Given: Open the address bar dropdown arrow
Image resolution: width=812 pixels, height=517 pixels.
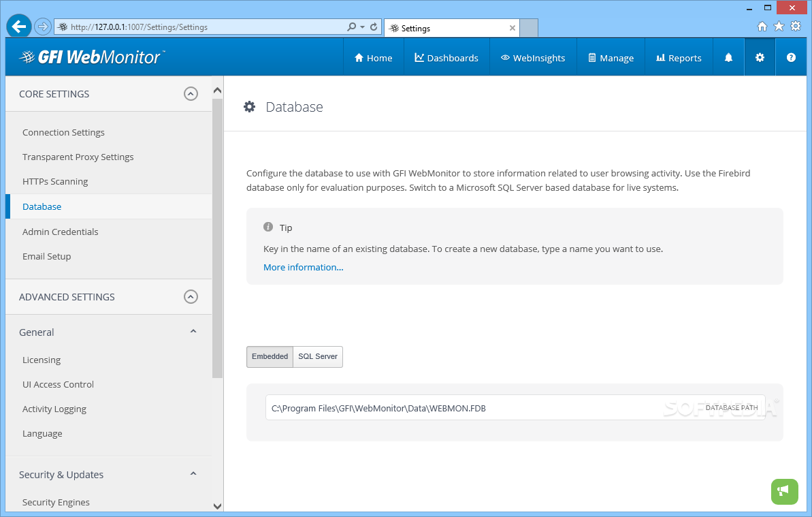Looking at the screenshot, I should coord(363,27).
